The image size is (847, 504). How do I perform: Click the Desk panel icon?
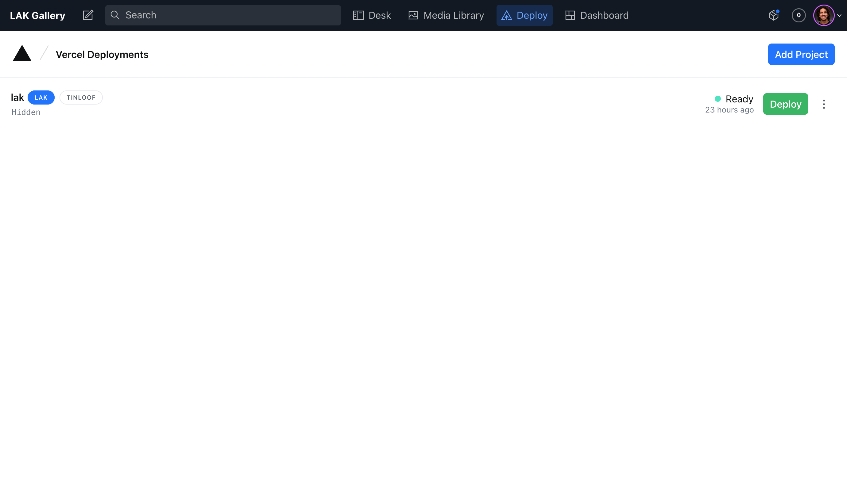coord(358,15)
